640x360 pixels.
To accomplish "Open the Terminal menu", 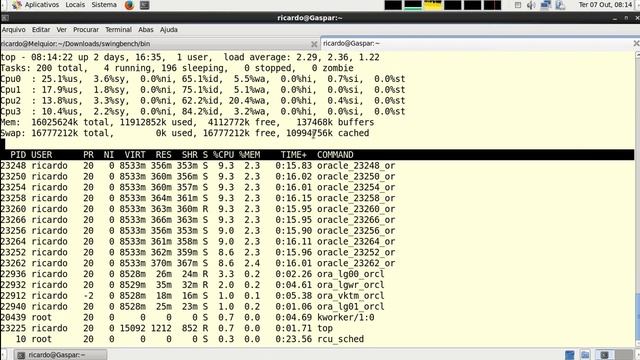I will pos(118,30).
